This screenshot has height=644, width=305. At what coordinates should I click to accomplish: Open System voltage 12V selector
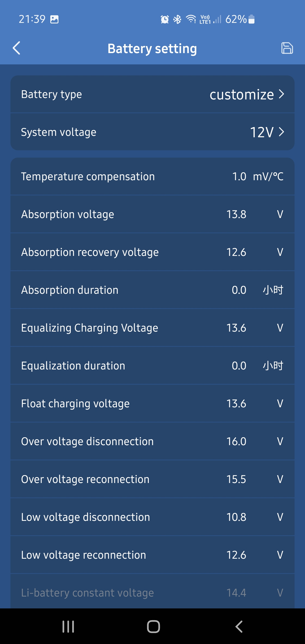(262, 132)
